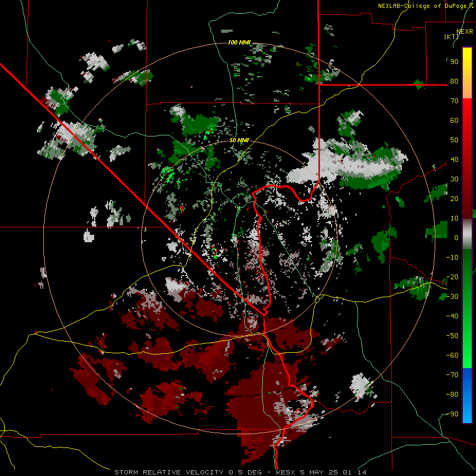Click the Storm Relative Velocity caption at bottom

tap(240, 472)
